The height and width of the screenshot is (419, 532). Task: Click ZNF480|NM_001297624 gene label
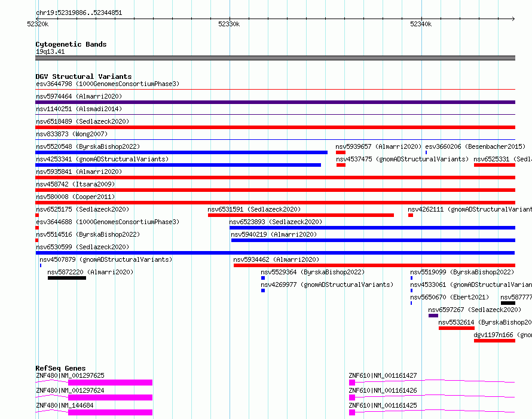(70, 390)
